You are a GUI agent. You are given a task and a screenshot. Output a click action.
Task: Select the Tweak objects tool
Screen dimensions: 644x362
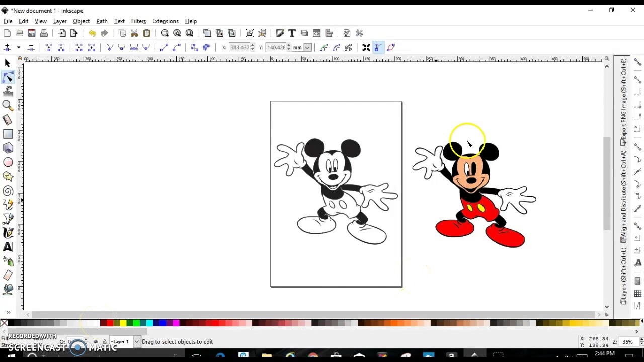[x=8, y=91]
